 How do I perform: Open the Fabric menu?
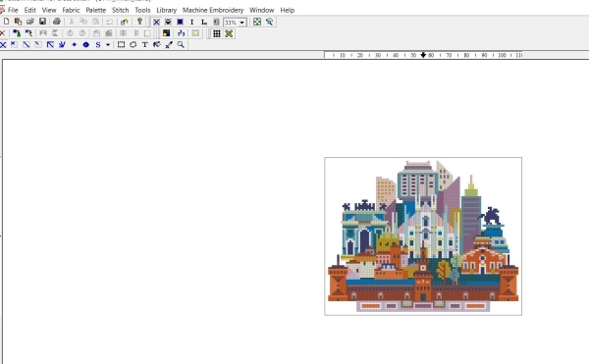click(x=71, y=10)
